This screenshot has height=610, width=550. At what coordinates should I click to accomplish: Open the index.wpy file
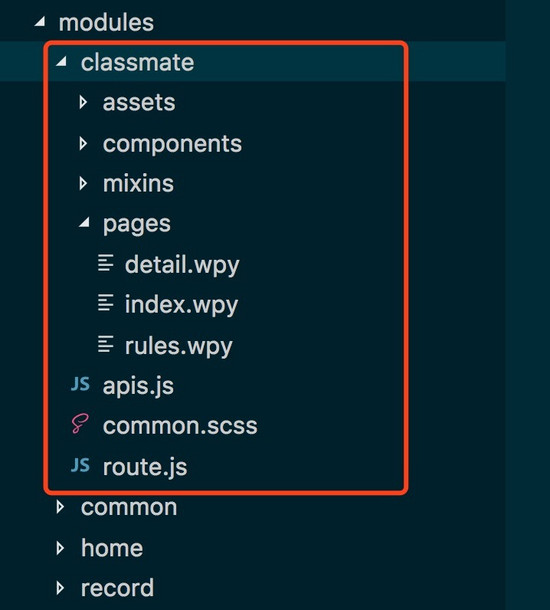181,305
